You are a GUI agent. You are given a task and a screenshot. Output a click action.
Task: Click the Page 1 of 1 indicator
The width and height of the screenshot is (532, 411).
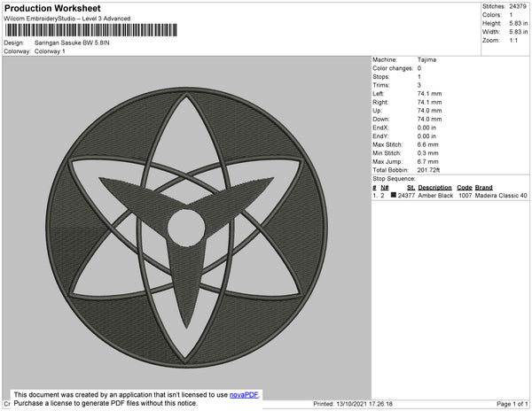[x=512, y=404]
